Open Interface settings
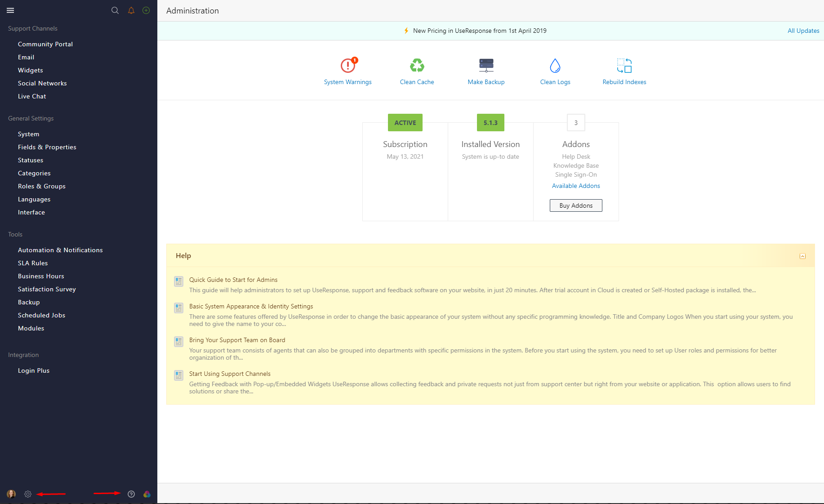 coord(31,212)
